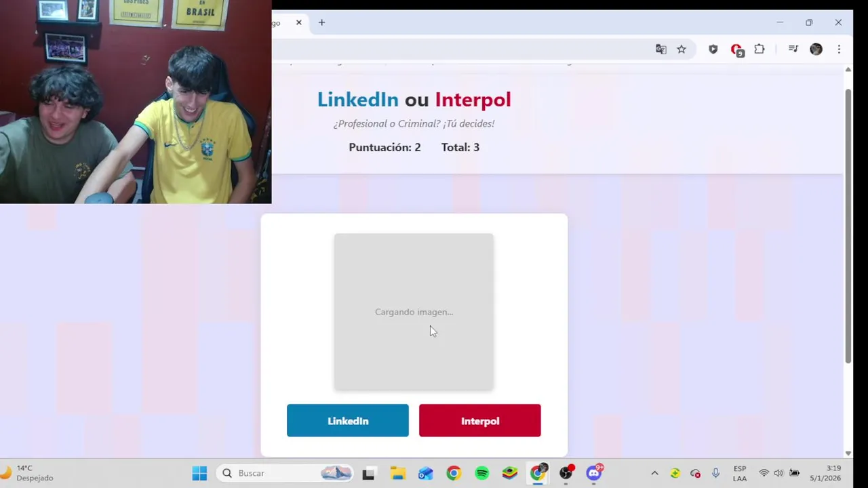Click the tray icon with red badge
The height and width of the screenshot is (488, 868).
tap(695, 473)
